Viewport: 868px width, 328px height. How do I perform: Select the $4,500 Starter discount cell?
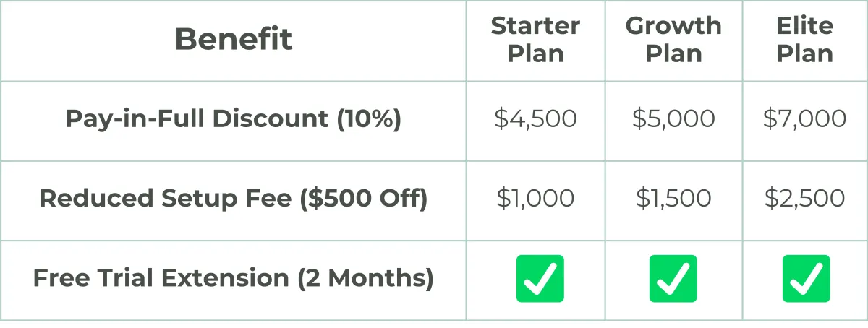(535, 119)
